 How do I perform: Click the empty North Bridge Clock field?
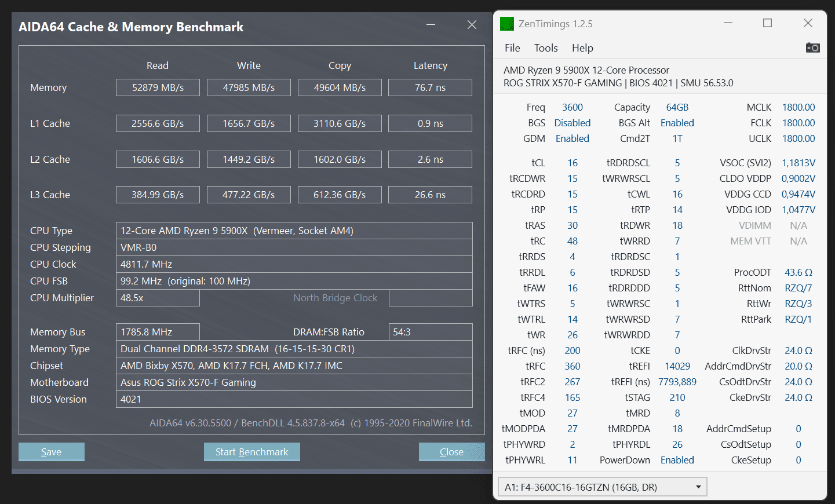click(x=431, y=298)
